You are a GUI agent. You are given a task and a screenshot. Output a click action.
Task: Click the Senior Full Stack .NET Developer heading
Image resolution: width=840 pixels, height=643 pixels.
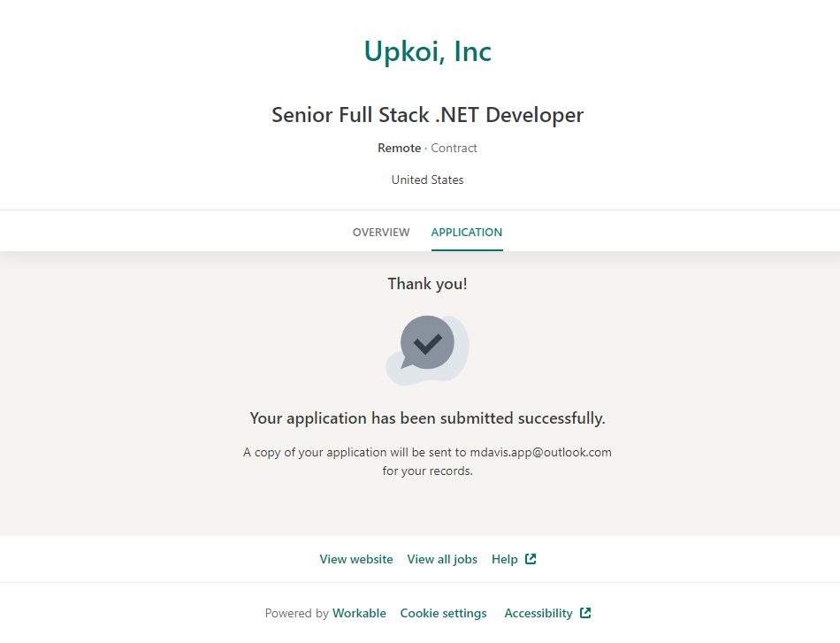(x=427, y=115)
